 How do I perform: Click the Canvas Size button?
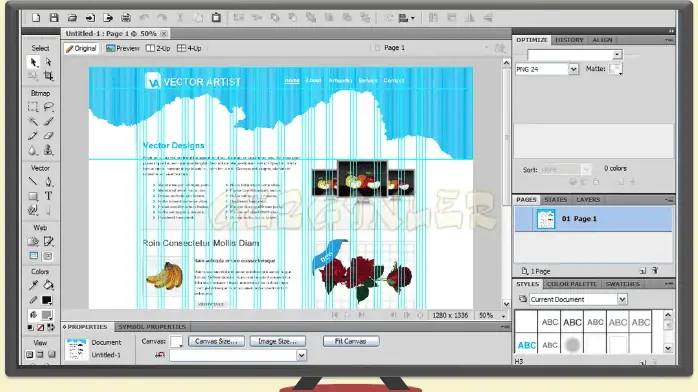tap(216, 341)
